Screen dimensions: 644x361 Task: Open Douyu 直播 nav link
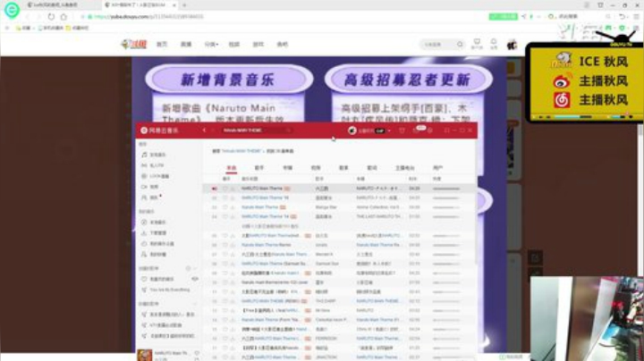click(186, 44)
